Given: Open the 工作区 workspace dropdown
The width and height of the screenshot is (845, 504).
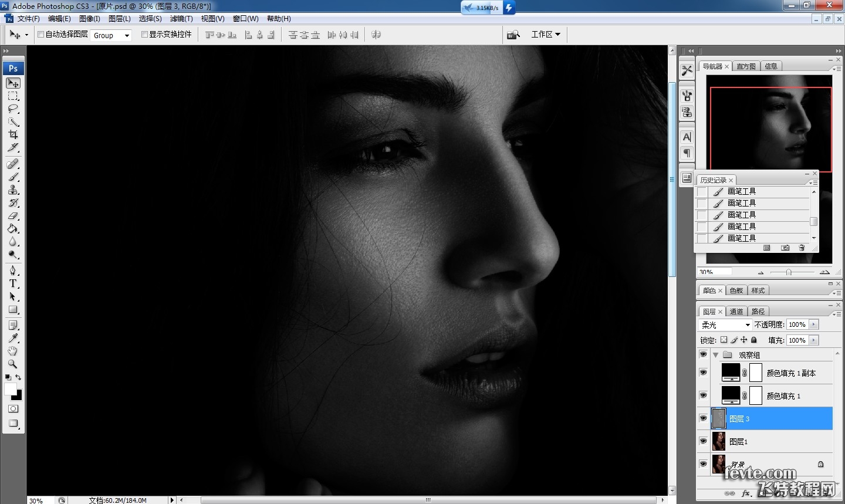Looking at the screenshot, I should pos(546,35).
